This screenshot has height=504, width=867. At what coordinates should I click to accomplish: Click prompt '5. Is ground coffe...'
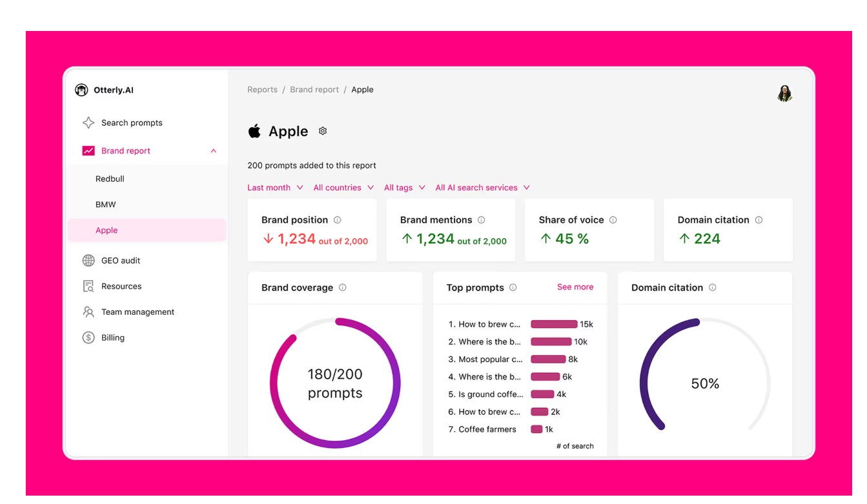(x=485, y=394)
